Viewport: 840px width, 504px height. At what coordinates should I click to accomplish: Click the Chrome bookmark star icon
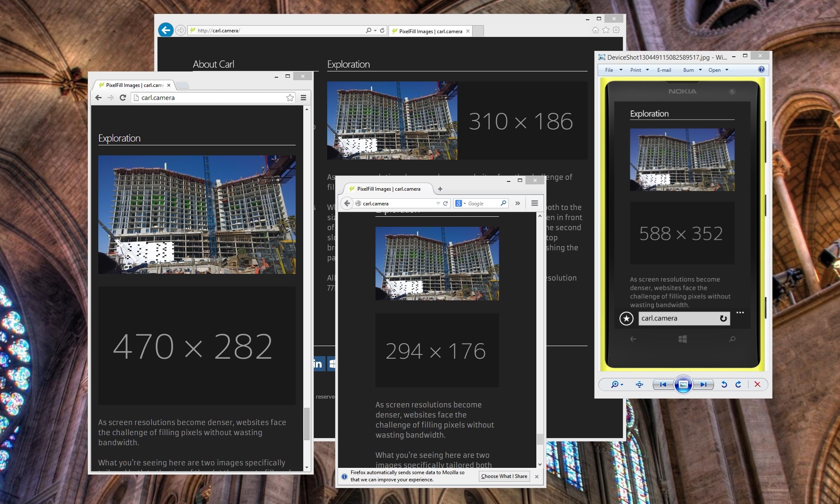coord(290,97)
